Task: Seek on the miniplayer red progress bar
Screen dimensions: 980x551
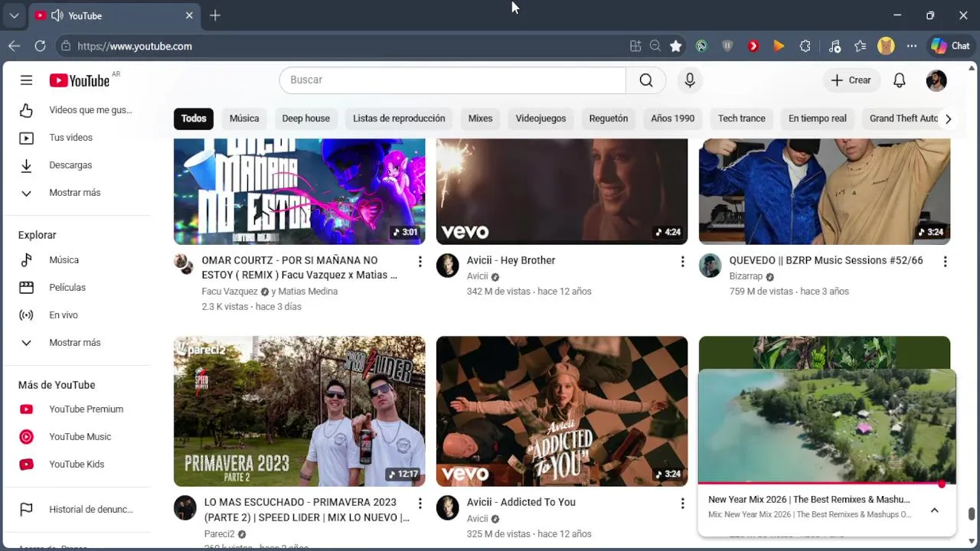Action: pyautogui.click(x=827, y=484)
